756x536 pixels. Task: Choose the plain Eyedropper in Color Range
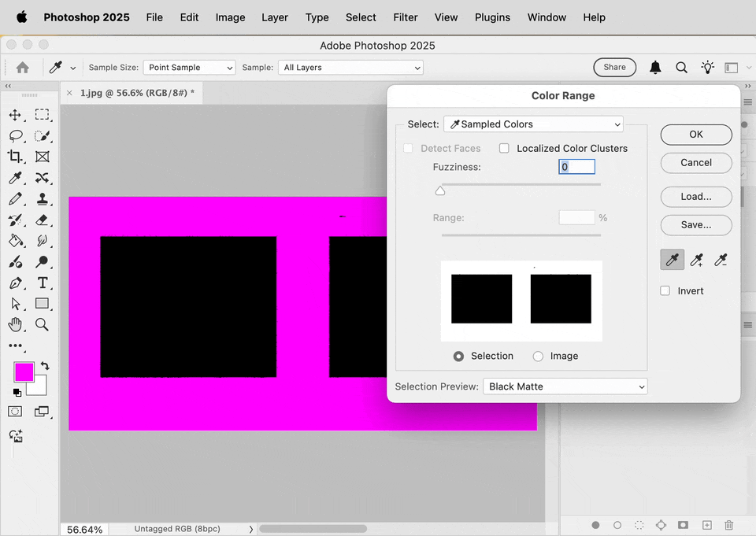point(672,261)
